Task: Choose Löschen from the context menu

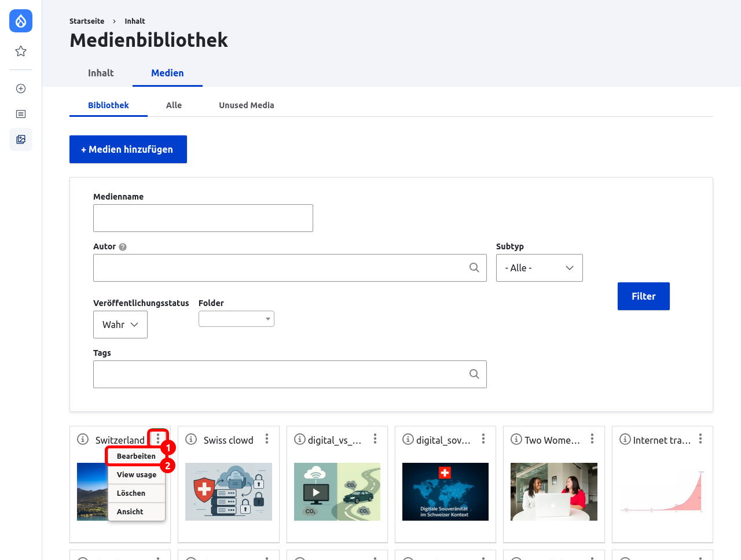Action: pos(136,493)
